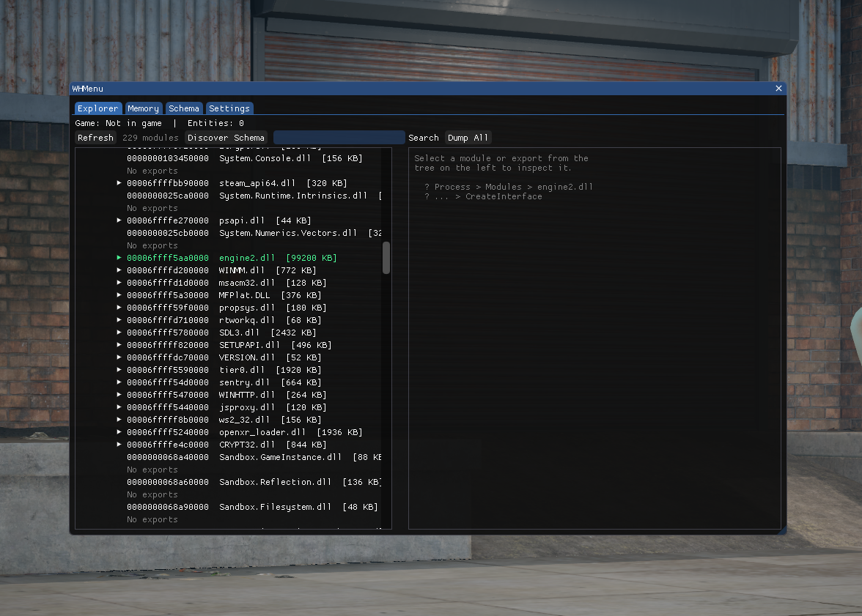Click the CreateInterface hint text
Image resolution: width=862 pixels, height=616 pixels.
click(x=504, y=197)
